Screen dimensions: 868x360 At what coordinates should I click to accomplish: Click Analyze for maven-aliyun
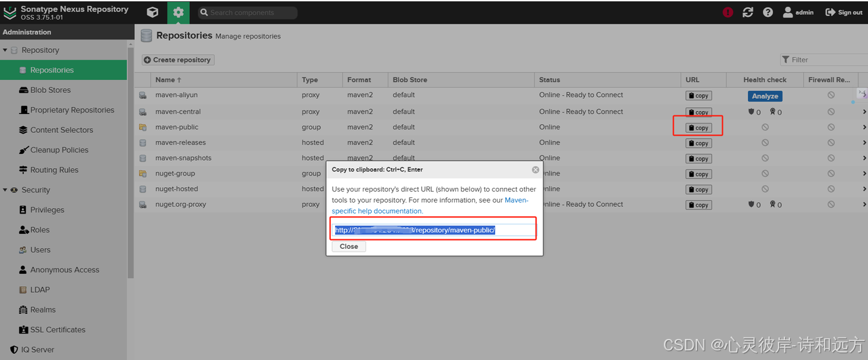pyautogui.click(x=765, y=96)
